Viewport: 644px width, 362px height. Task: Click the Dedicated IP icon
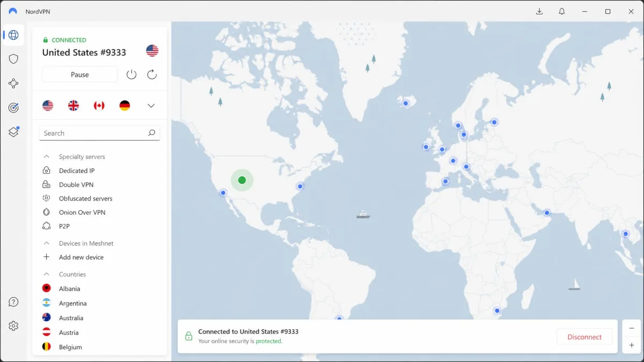47,171
